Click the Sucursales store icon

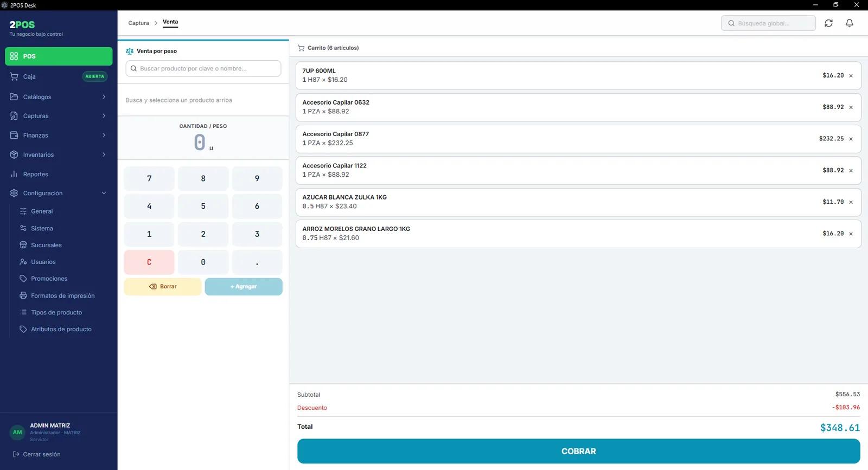23,245
